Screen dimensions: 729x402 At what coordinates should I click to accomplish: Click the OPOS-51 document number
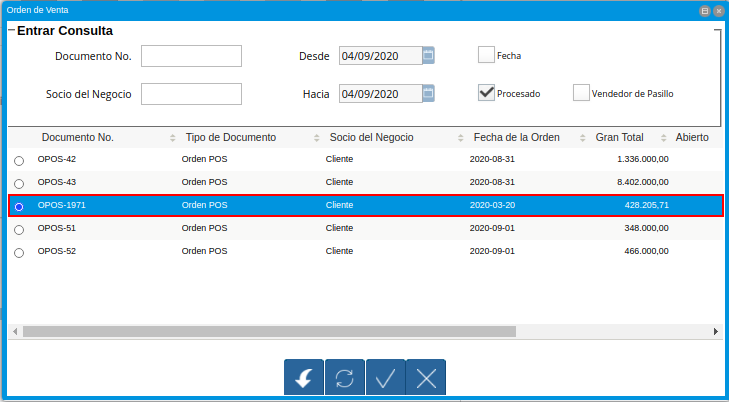(57, 228)
